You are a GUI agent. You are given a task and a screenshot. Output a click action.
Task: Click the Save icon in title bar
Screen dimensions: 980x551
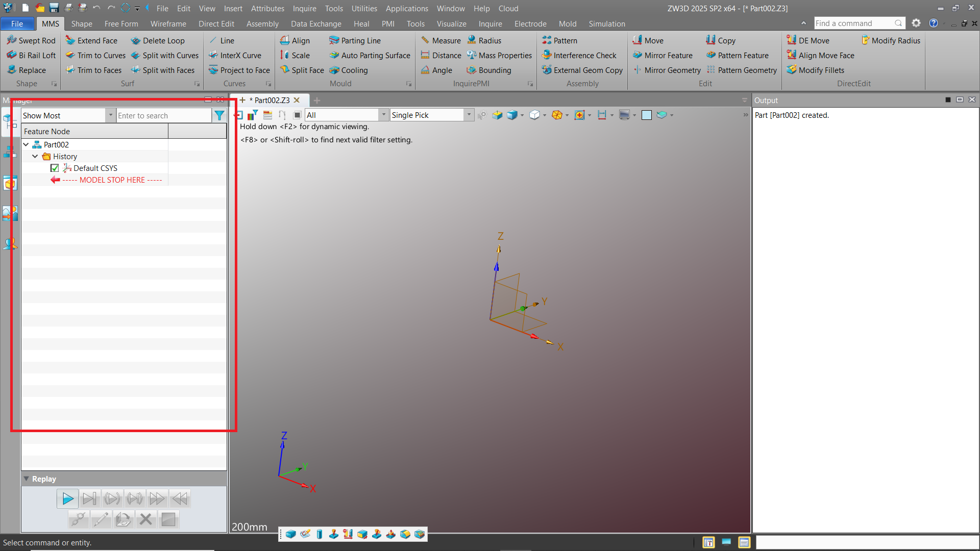tap(54, 8)
